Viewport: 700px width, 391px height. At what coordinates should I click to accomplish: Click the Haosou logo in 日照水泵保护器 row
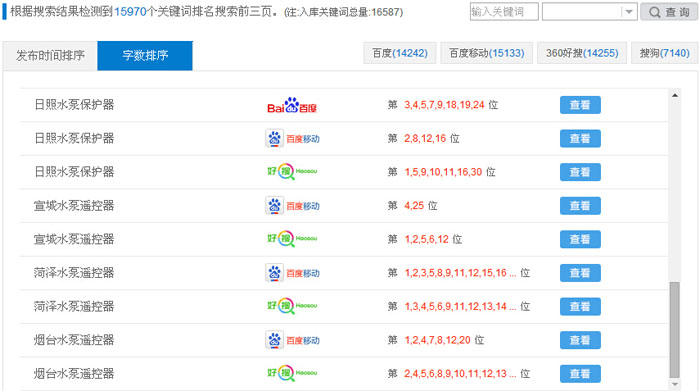[292, 172]
